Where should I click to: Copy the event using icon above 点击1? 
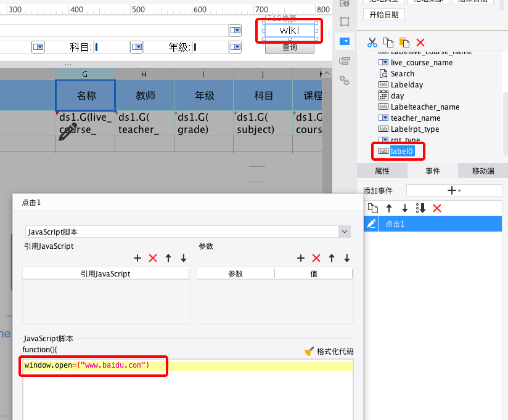[373, 208]
